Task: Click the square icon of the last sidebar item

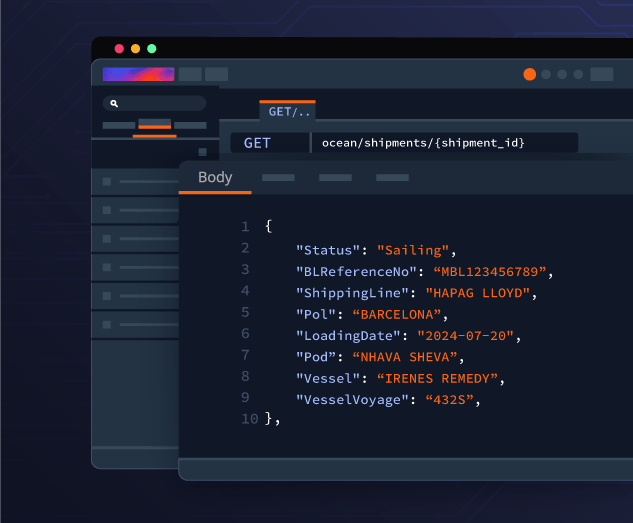Action: (106, 324)
